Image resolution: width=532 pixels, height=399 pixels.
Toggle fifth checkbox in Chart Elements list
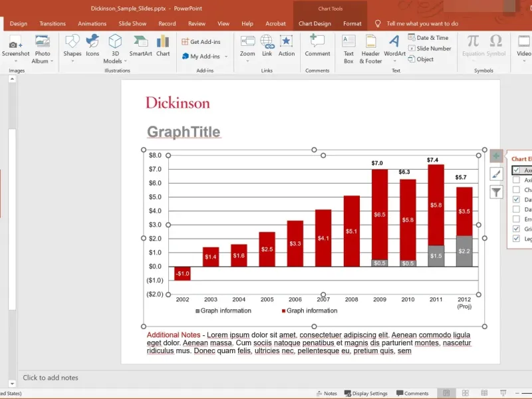tap(516, 209)
